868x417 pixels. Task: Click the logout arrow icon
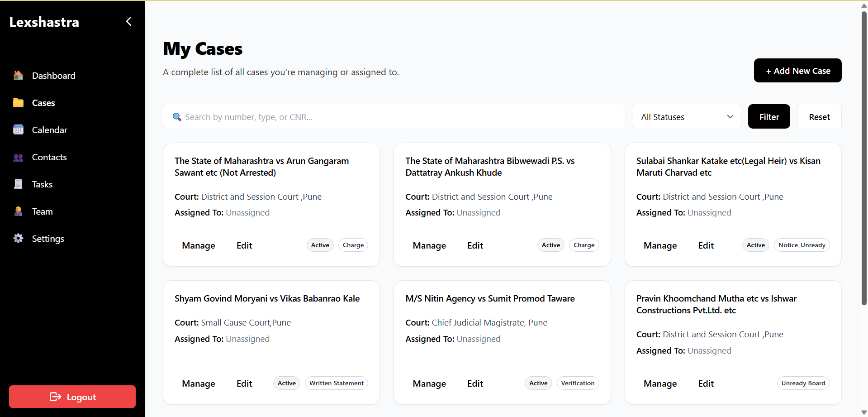coord(56,397)
